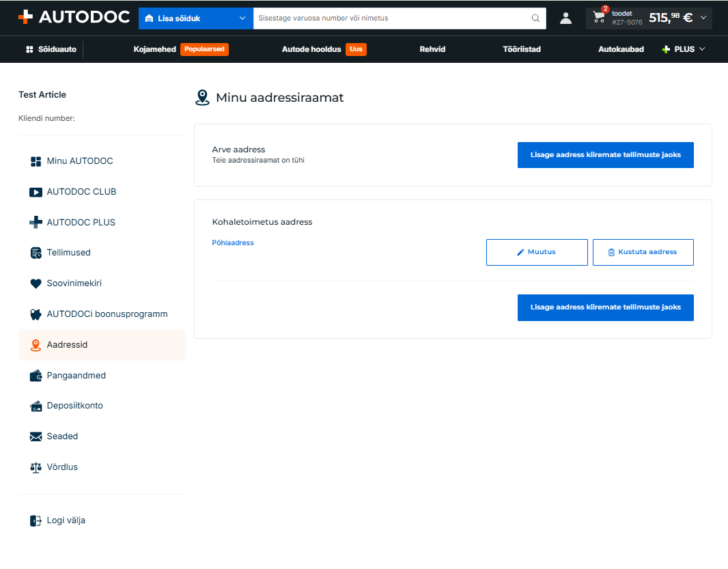Click the Muutus edit address button
This screenshot has width=728, height=569.
coord(537,252)
